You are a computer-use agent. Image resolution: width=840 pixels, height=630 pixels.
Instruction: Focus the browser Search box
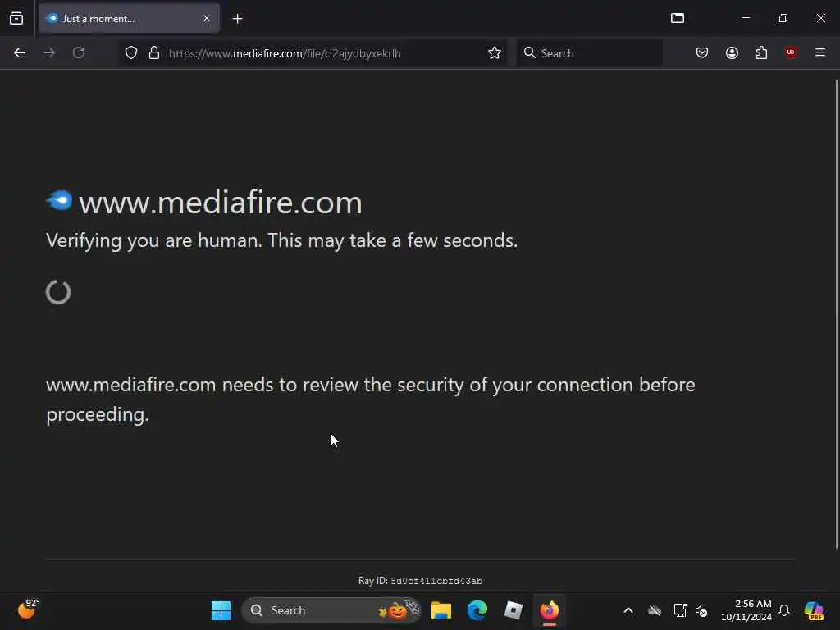(589, 53)
